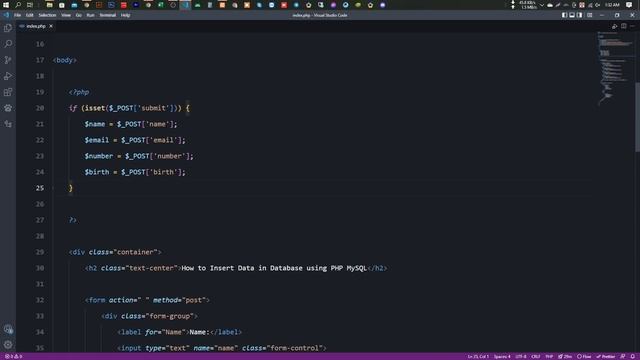Open the Customize Layout button
Screen dimensions: 640x360
pos(589,15)
